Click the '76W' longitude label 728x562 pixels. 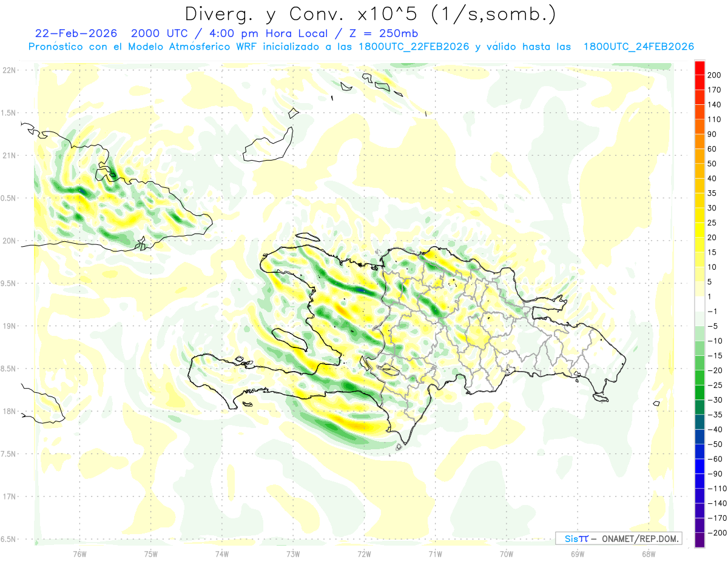[x=79, y=554]
